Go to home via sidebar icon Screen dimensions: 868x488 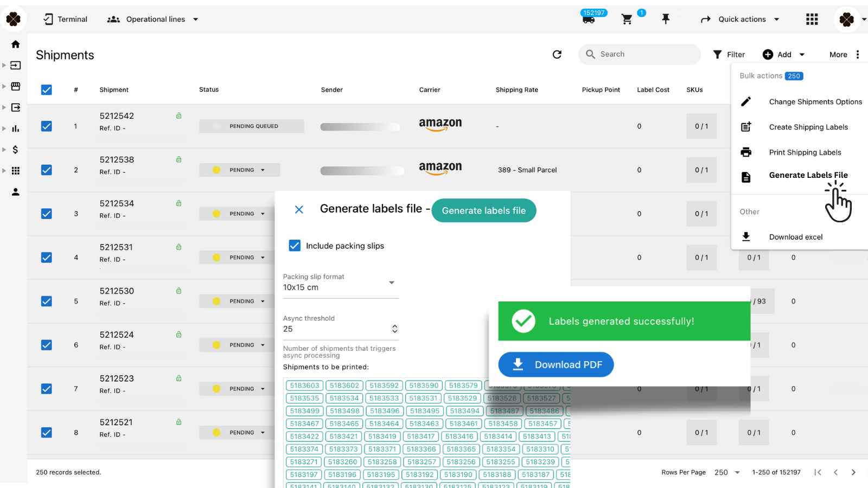(x=15, y=44)
